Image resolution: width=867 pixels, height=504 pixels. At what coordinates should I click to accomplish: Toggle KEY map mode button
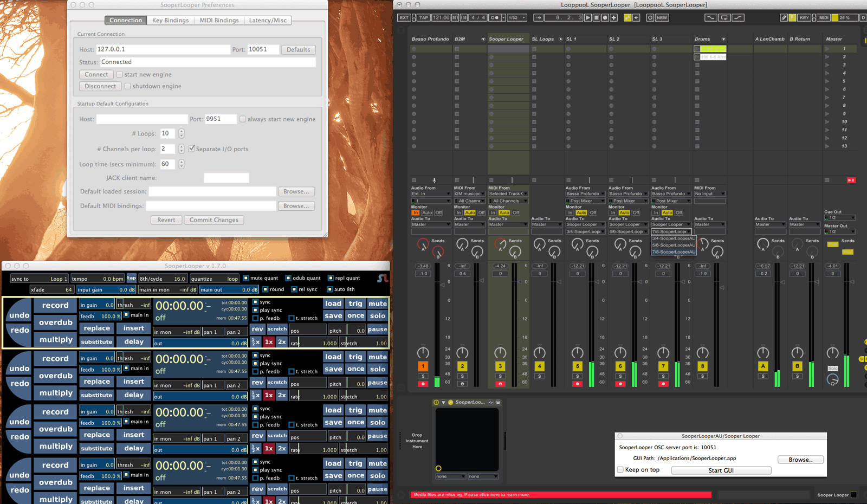pyautogui.click(x=804, y=17)
